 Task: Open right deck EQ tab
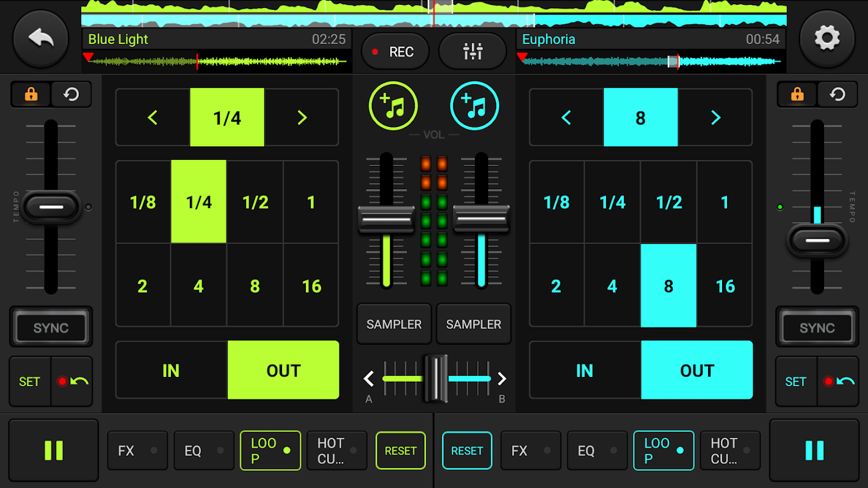tap(597, 451)
